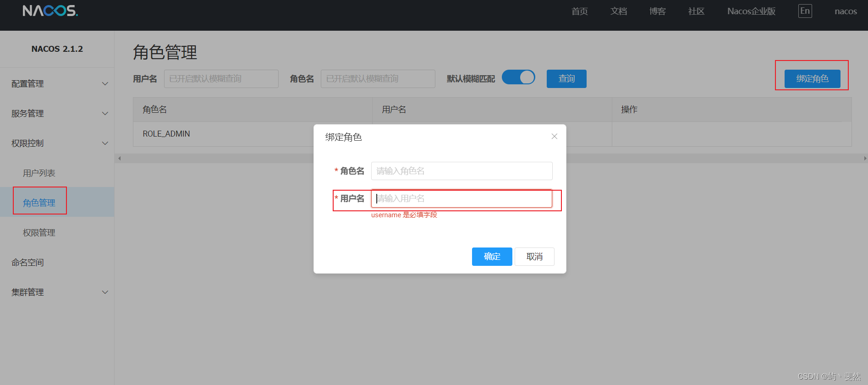
Task: Open 用户列表 in sidebar
Action: 39,173
